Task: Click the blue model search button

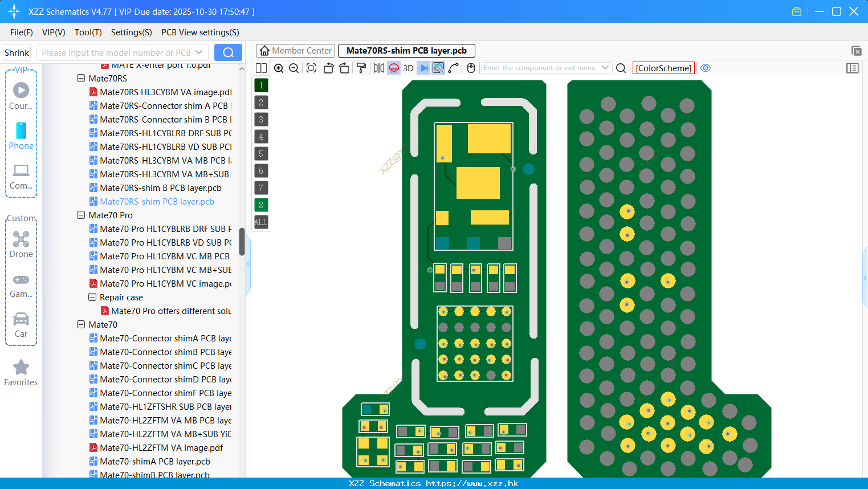Action: pos(228,52)
